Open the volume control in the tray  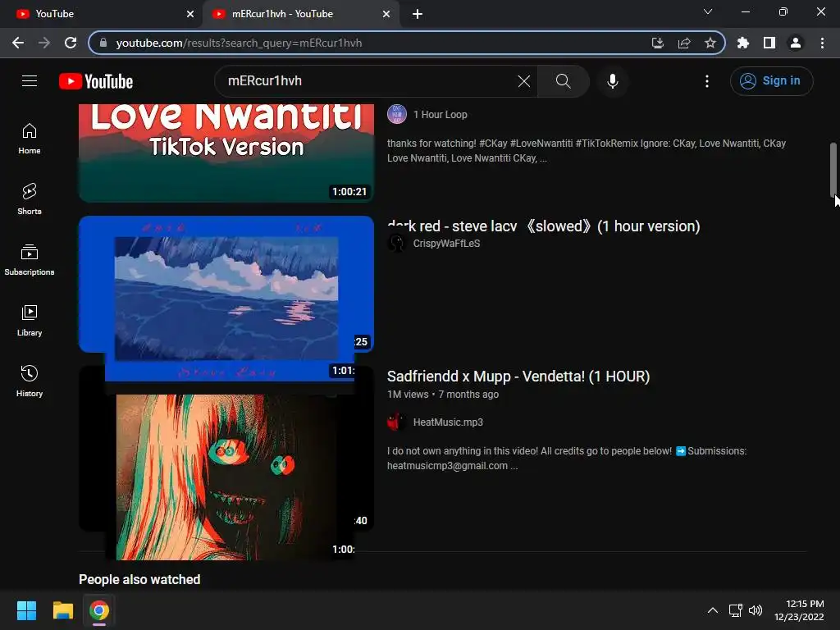click(x=756, y=610)
